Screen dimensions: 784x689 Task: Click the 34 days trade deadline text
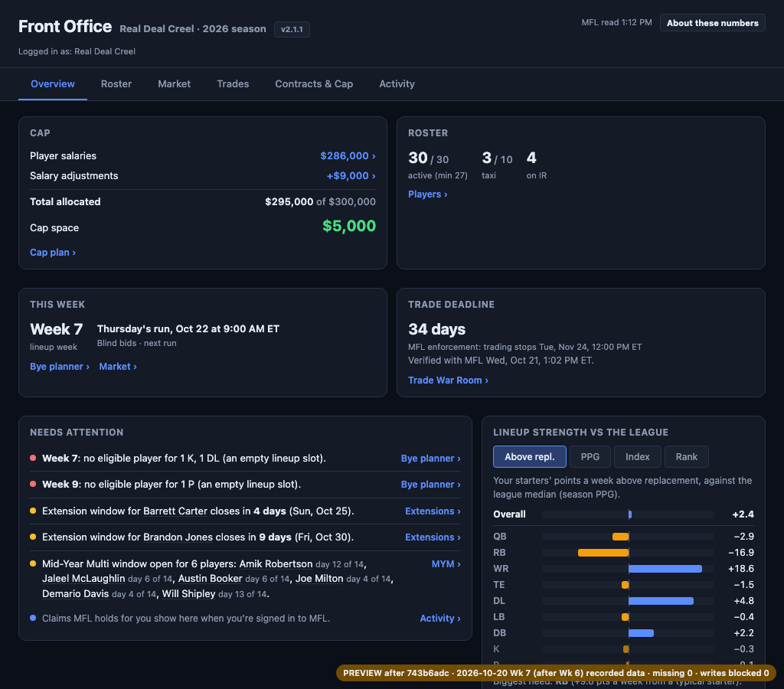[x=437, y=329]
